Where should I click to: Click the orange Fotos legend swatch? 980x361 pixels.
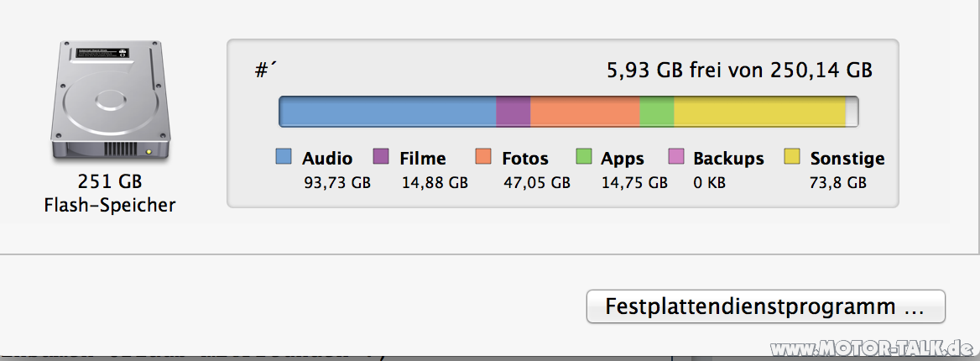tap(483, 157)
